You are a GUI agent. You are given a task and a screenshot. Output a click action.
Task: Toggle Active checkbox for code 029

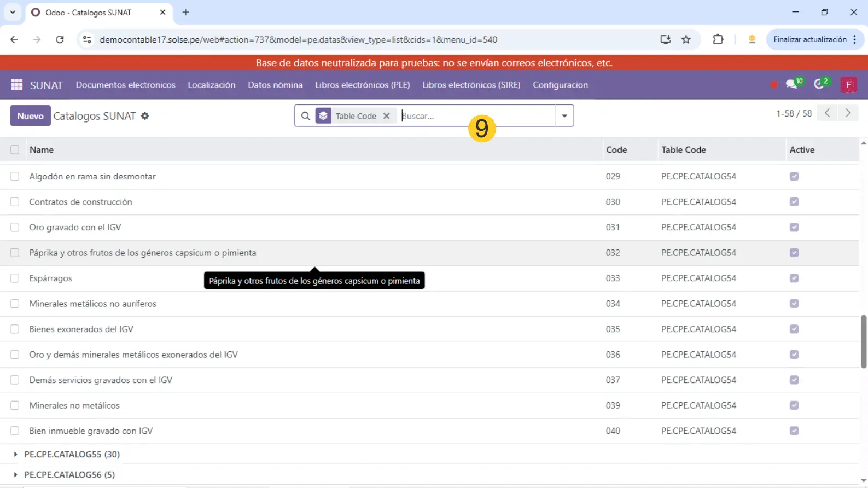point(794,177)
